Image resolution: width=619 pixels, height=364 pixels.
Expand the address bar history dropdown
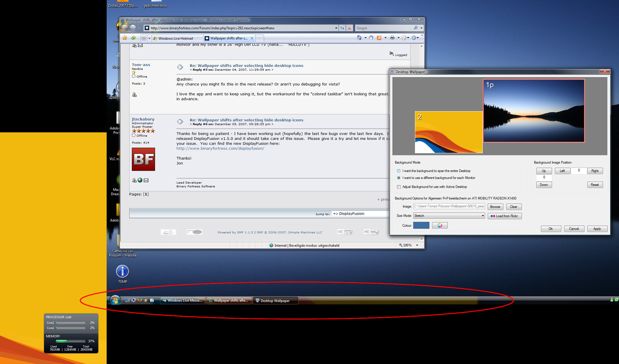(336, 28)
